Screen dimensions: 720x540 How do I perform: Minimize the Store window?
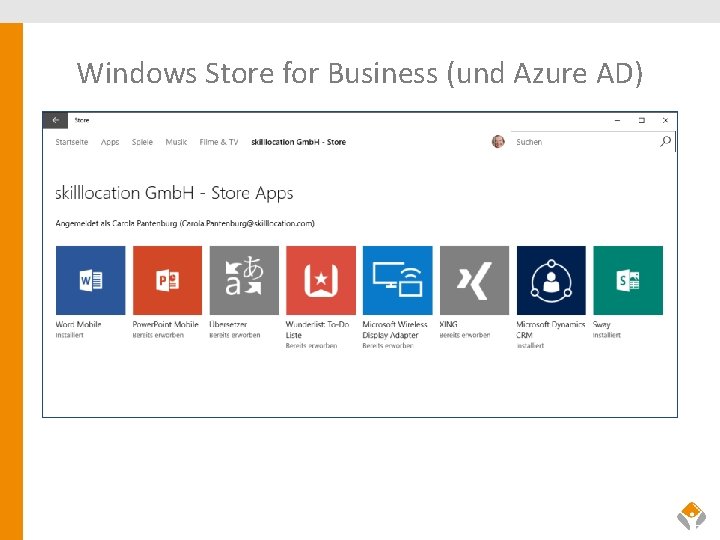coord(618,120)
